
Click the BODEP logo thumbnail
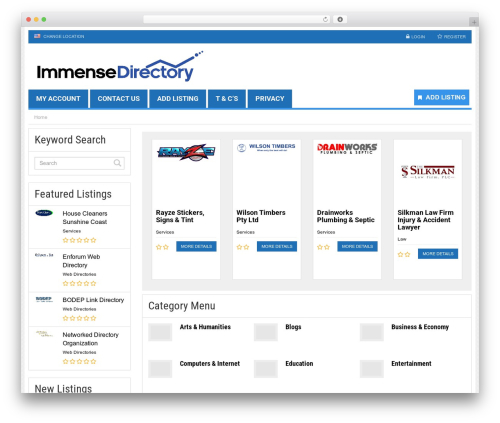click(44, 299)
